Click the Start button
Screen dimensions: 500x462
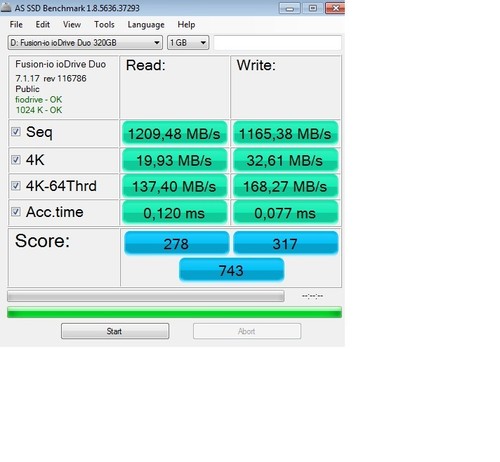[115, 331]
